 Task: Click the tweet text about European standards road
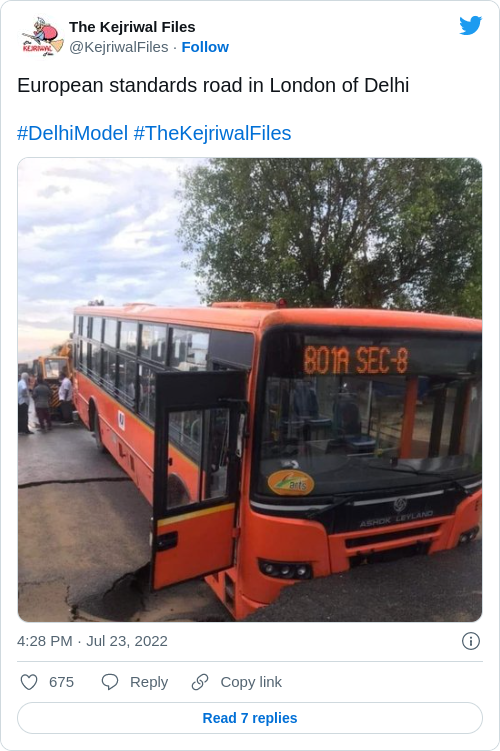pyautogui.click(x=213, y=85)
